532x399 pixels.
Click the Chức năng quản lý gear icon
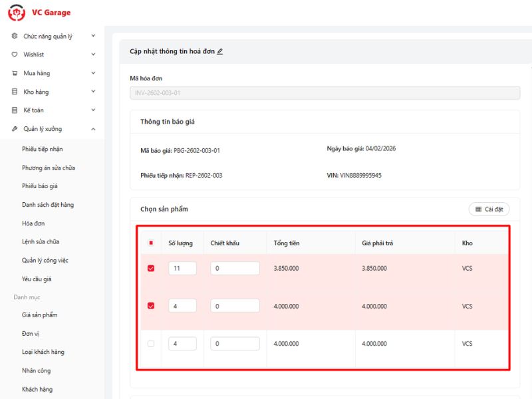14,36
